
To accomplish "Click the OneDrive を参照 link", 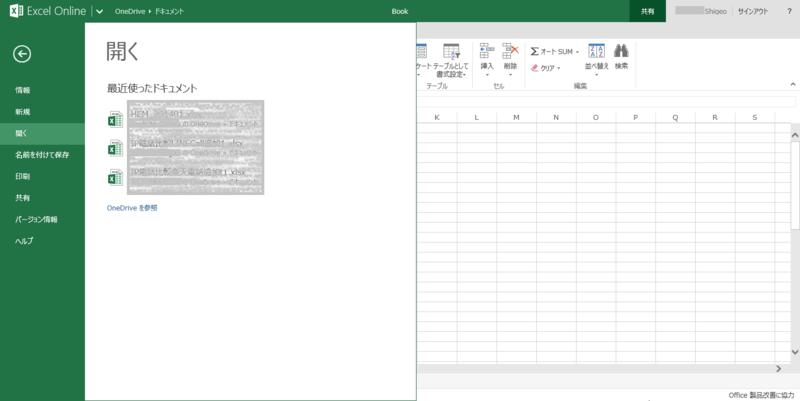I will tap(132, 208).
